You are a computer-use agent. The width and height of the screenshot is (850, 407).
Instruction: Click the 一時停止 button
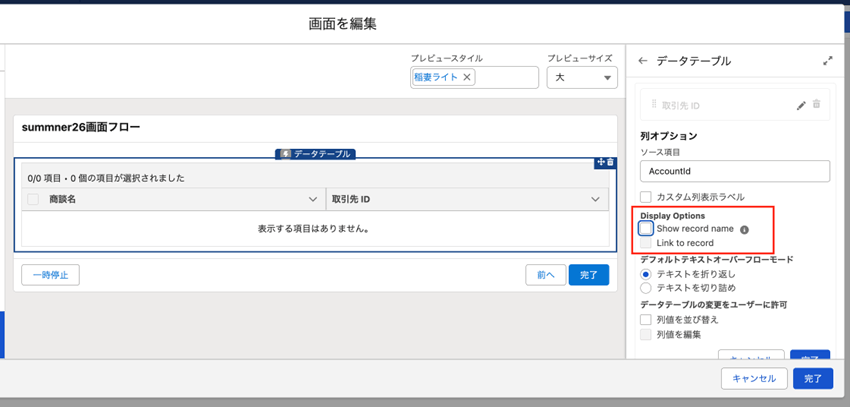(x=50, y=275)
